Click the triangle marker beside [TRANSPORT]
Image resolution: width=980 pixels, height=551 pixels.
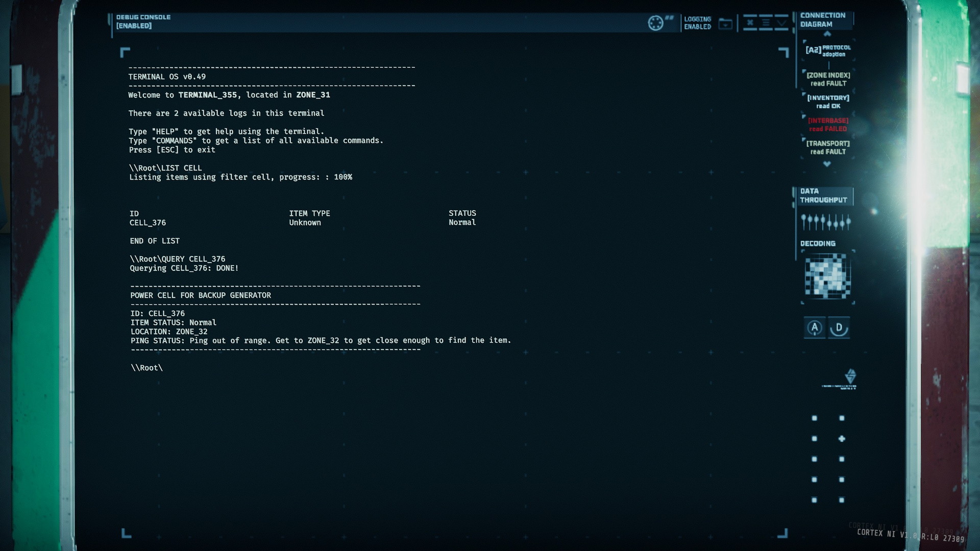tap(804, 140)
